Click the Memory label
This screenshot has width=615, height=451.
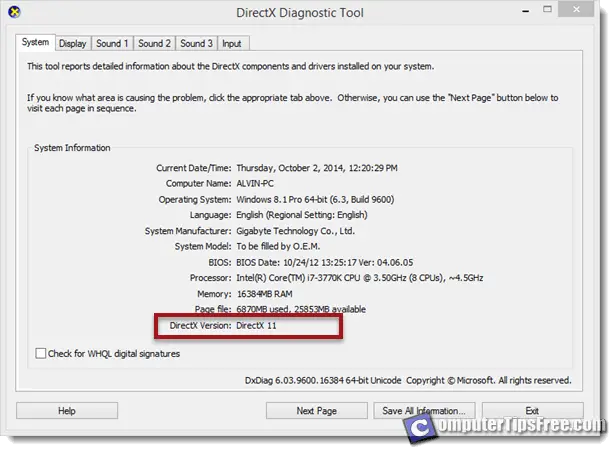[214, 294]
